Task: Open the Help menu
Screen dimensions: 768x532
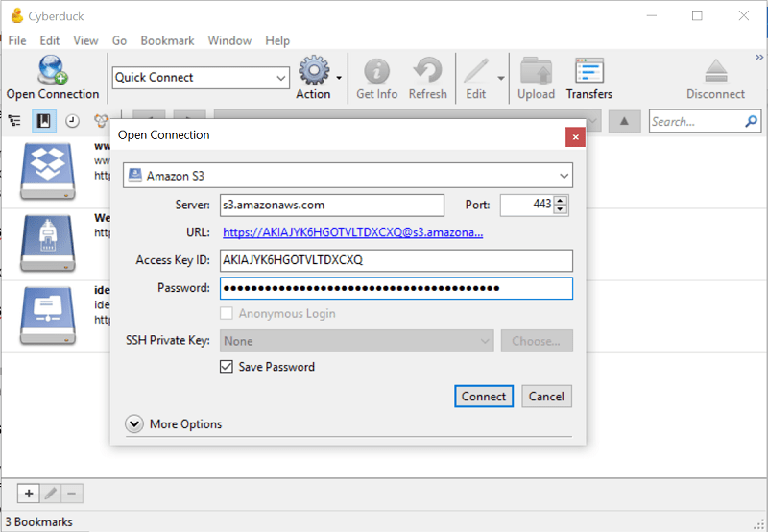Action: (277, 40)
